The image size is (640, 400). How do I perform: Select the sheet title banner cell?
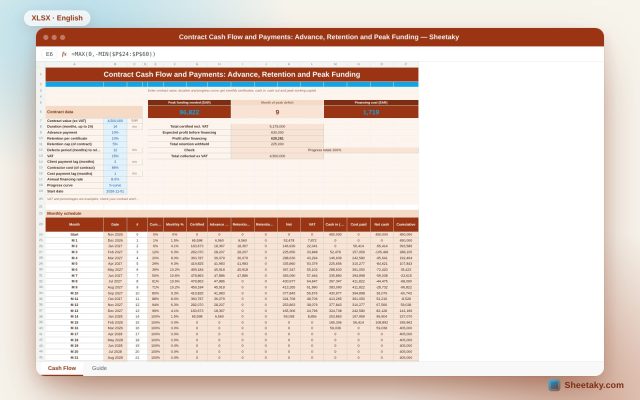pyautogui.click(x=232, y=74)
